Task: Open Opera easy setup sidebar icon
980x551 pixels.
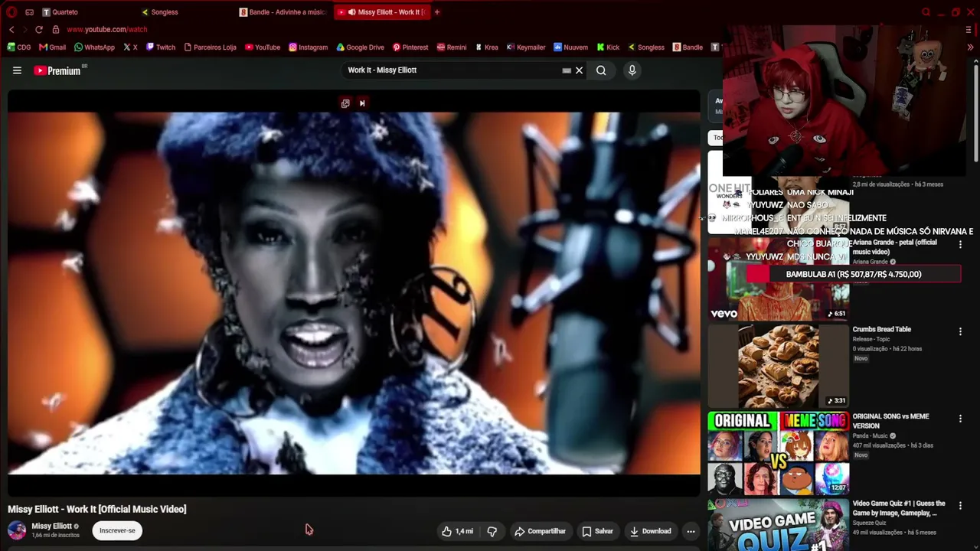Action: tap(969, 29)
